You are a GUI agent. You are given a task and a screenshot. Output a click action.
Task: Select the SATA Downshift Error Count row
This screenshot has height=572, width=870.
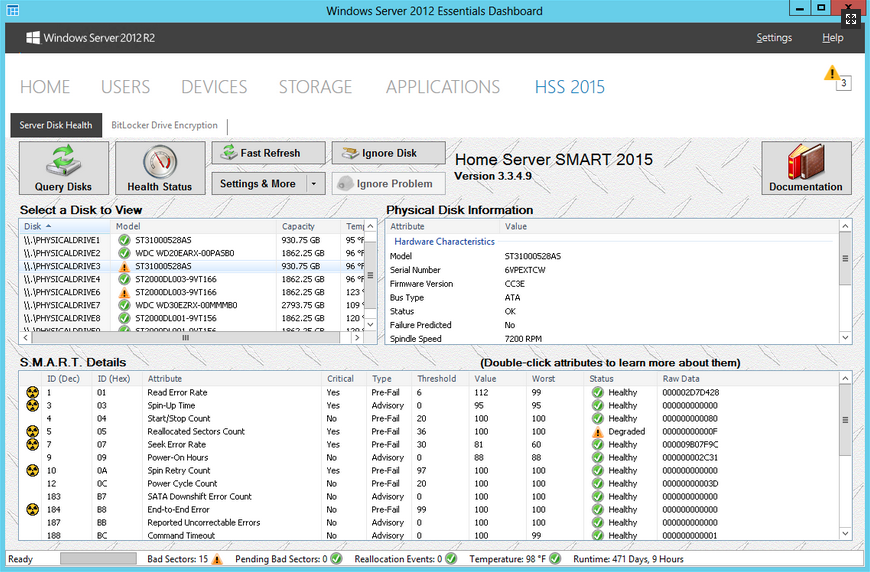click(429, 497)
